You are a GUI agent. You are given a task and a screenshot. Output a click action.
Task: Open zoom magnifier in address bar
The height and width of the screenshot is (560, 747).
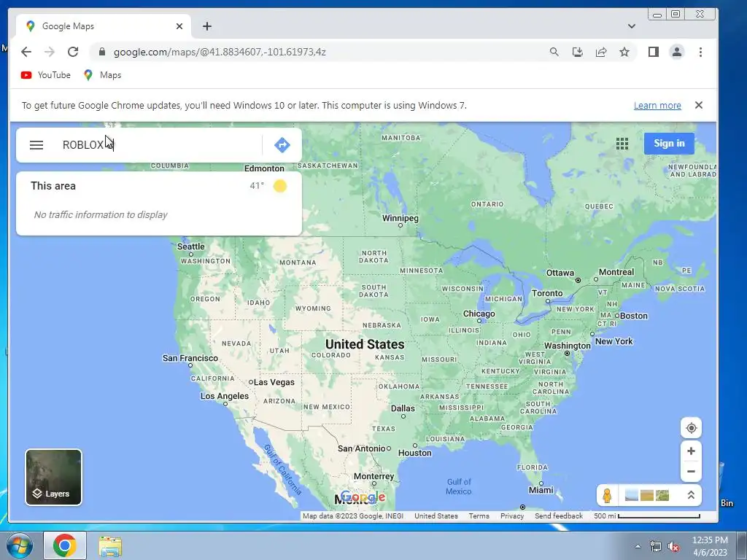click(554, 52)
